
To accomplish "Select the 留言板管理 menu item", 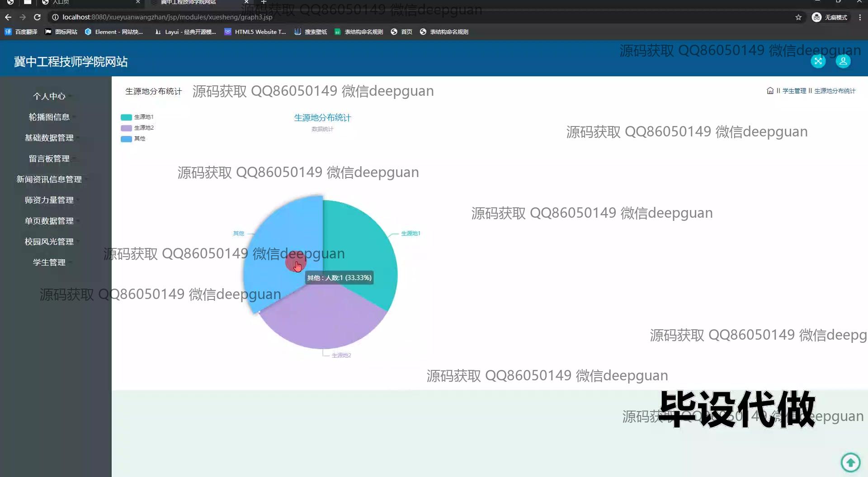I will pyautogui.click(x=49, y=159).
